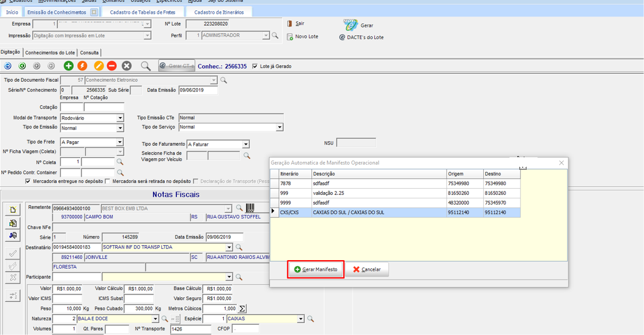Click the orange lightning bolt icon

pyautogui.click(x=82, y=66)
